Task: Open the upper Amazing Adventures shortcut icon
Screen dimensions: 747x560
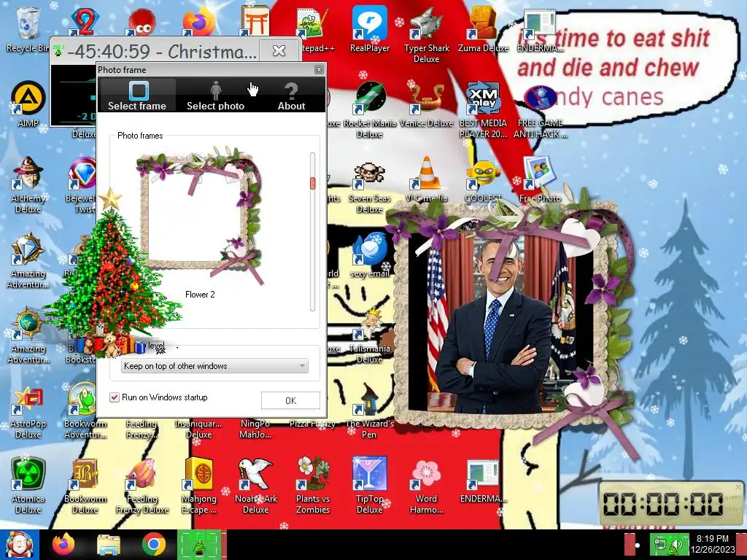Action: tap(28, 260)
